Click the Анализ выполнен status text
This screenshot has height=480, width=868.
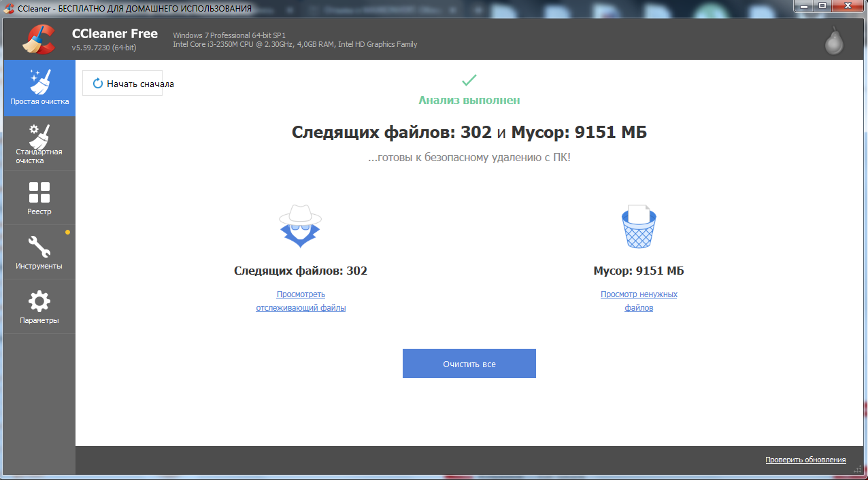pyautogui.click(x=469, y=100)
